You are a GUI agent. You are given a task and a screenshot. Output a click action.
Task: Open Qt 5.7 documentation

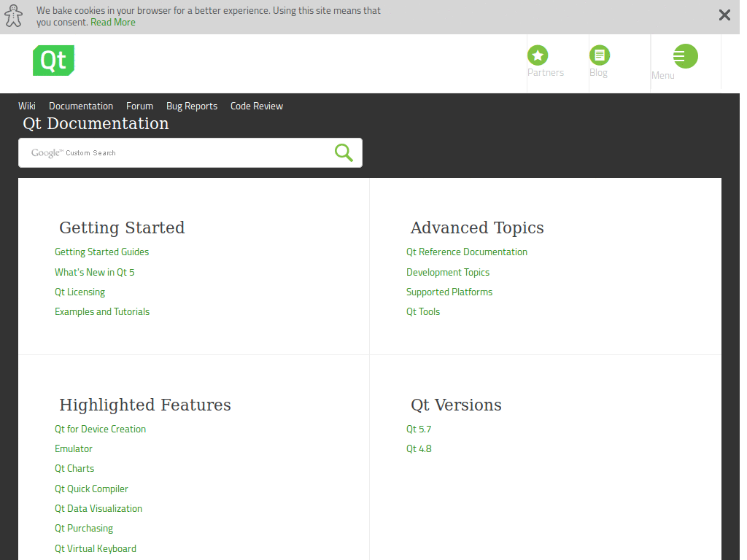point(418,429)
